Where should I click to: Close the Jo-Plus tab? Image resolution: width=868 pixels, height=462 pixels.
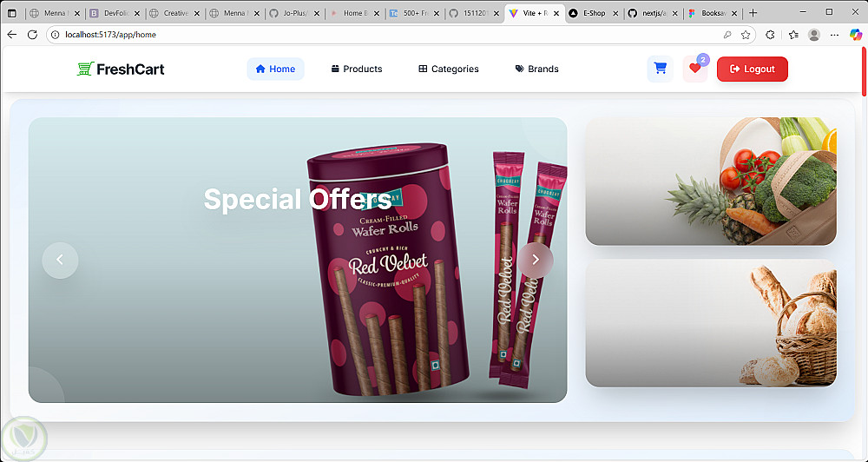[x=316, y=13]
